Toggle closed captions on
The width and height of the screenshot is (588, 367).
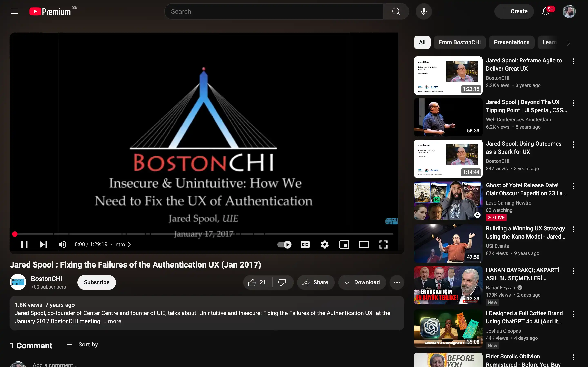click(x=305, y=244)
